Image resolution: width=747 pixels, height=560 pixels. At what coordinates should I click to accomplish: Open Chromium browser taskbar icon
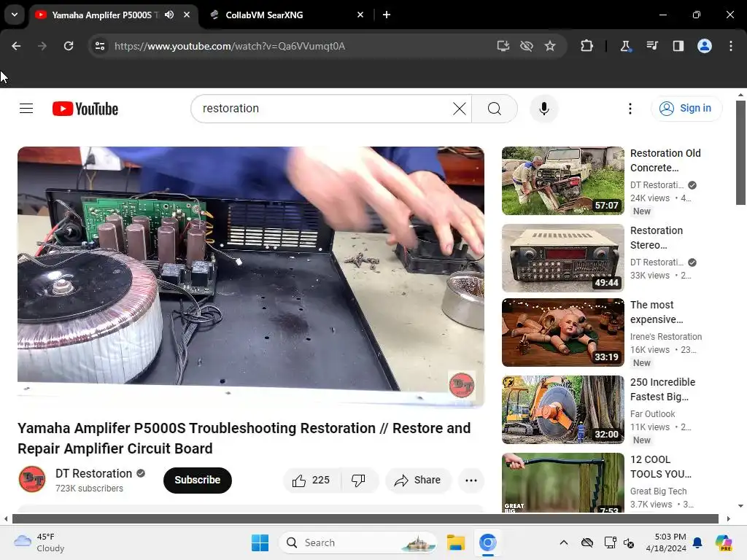point(488,542)
